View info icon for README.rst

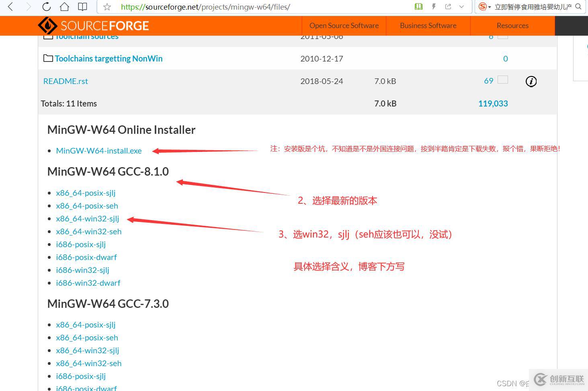click(531, 81)
